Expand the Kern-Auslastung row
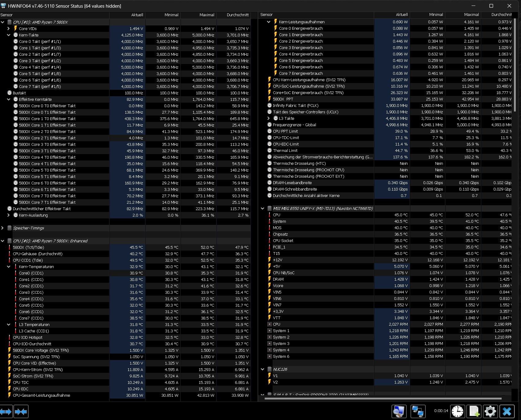 pyautogui.click(x=9, y=215)
